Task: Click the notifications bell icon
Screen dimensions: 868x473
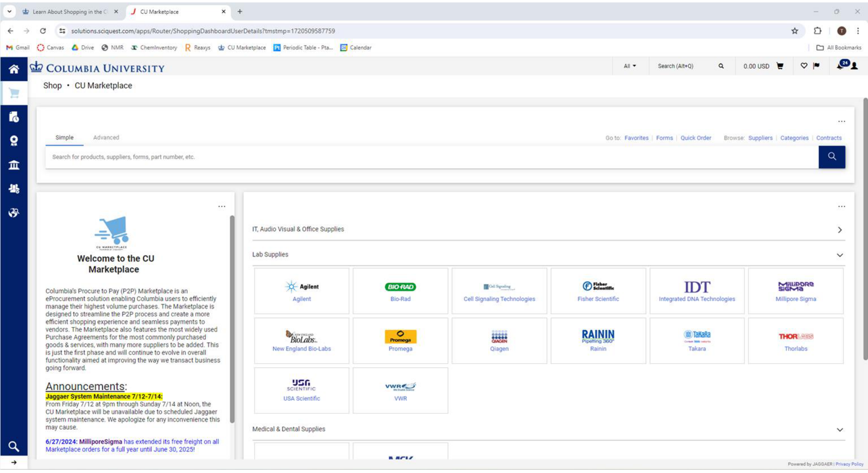Action: pos(840,66)
